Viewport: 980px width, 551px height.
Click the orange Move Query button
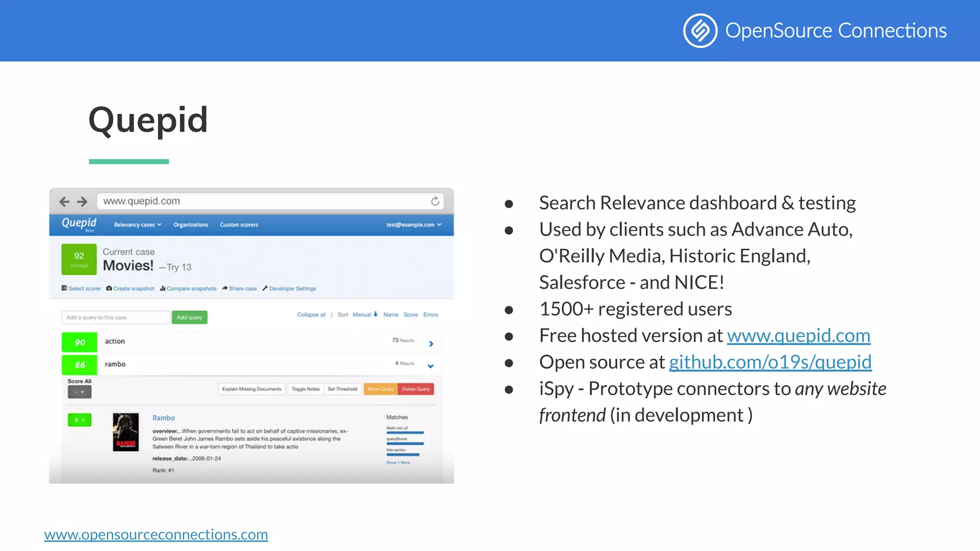(x=380, y=389)
